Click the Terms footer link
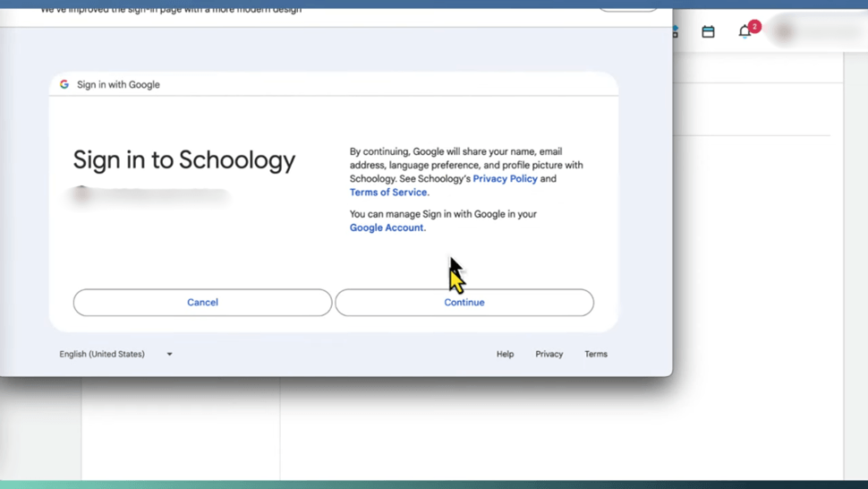This screenshot has height=489, width=868. (x=596, y=354)
